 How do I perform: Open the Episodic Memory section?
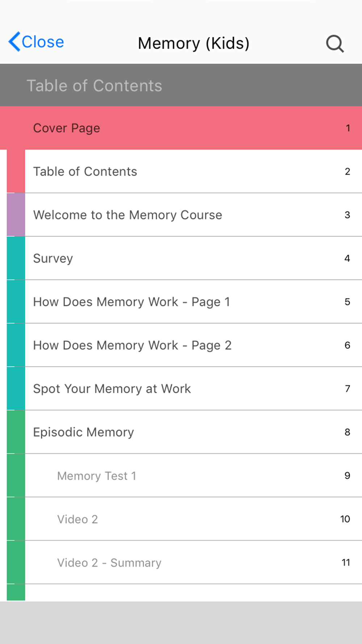click(193, 432)
